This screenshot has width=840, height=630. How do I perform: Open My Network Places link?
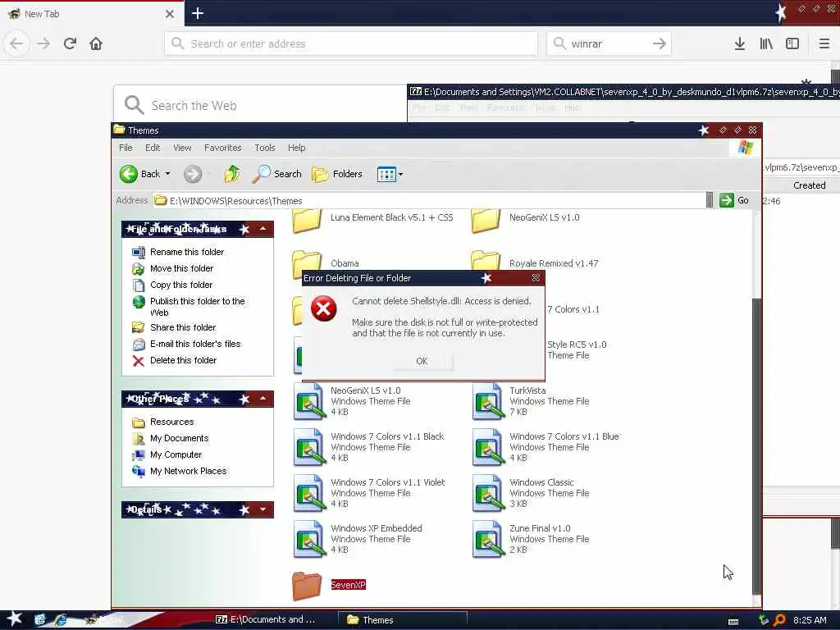[x=188, y=472]
